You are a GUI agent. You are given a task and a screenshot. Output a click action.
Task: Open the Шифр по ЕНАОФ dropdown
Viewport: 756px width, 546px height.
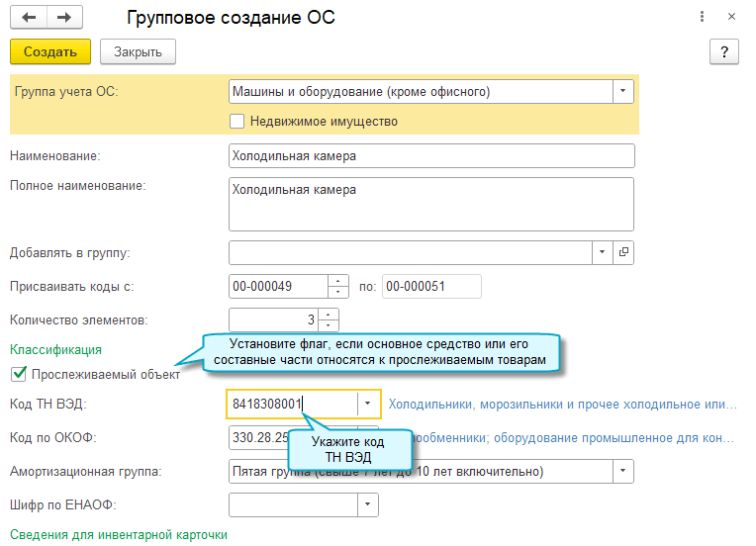[368, 504]
